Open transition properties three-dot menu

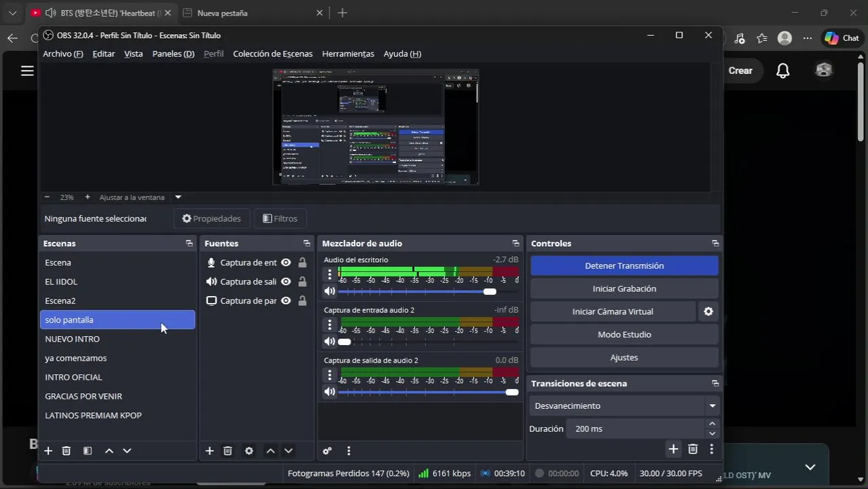coord(711,449)
